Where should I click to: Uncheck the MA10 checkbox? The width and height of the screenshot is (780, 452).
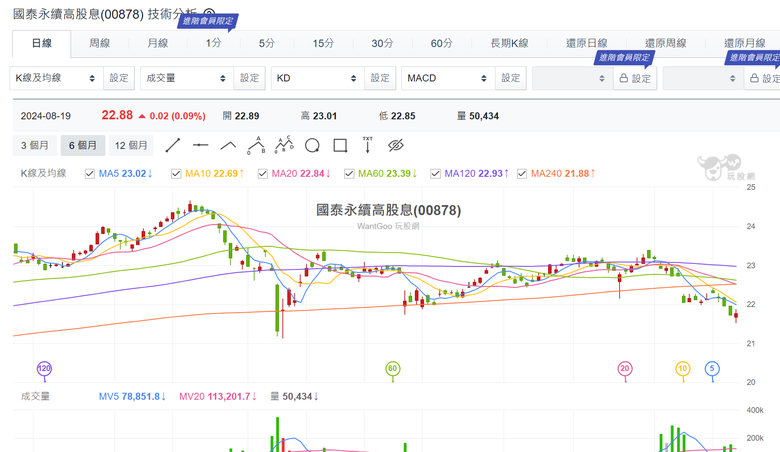tap(176, 174)
